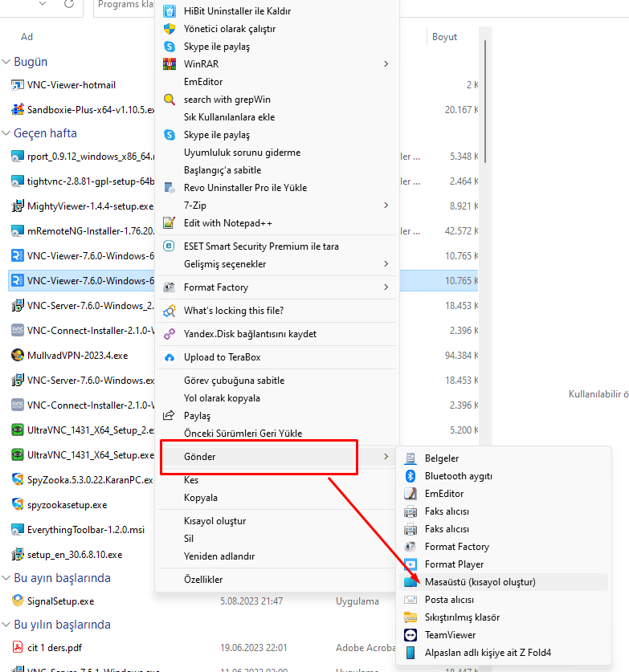Open the 7-Zip submenu arrow
629x672 pixels.
[x=386, y=206]
